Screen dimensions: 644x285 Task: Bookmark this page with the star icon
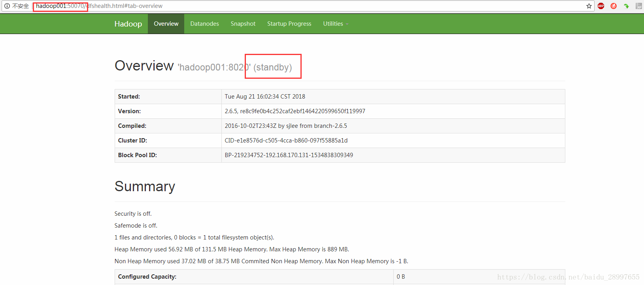589,6
